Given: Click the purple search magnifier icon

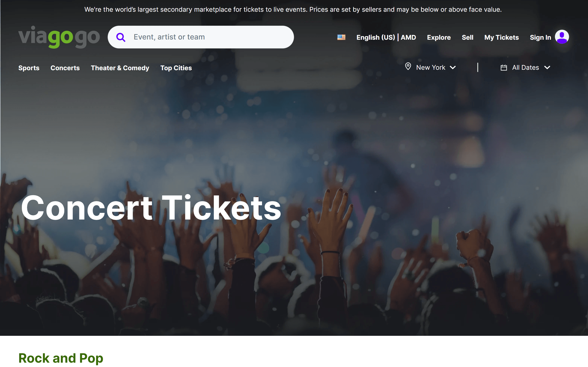Looking at the screenshot, I should tap(121, 37).
